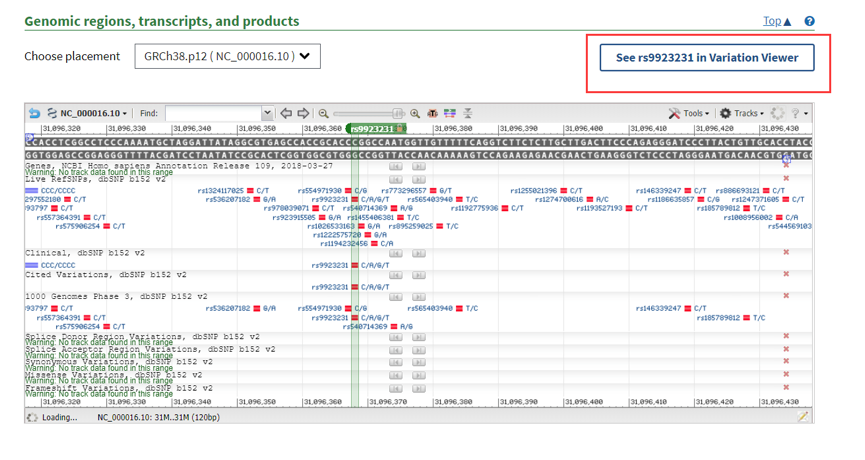Image resolution: width=865 pixels, height=460 pixels.
Task: Jump to previous feature in 1000 Genomes track
Action: click(x=396, y=297)
